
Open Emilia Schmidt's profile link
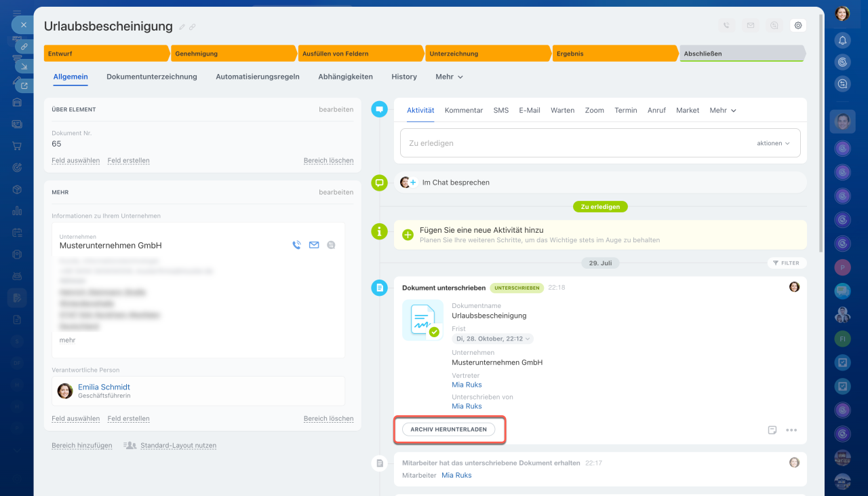[104, 387]
